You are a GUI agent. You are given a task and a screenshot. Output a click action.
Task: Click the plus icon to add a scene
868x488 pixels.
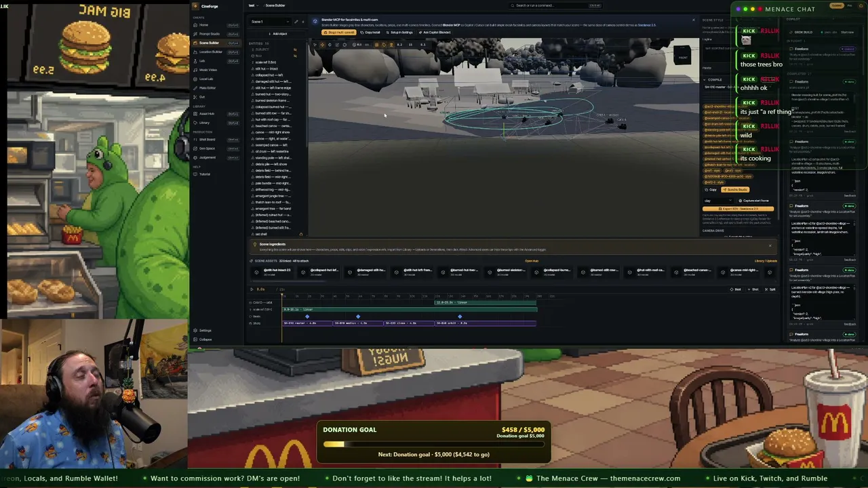[x=302, y=22]
